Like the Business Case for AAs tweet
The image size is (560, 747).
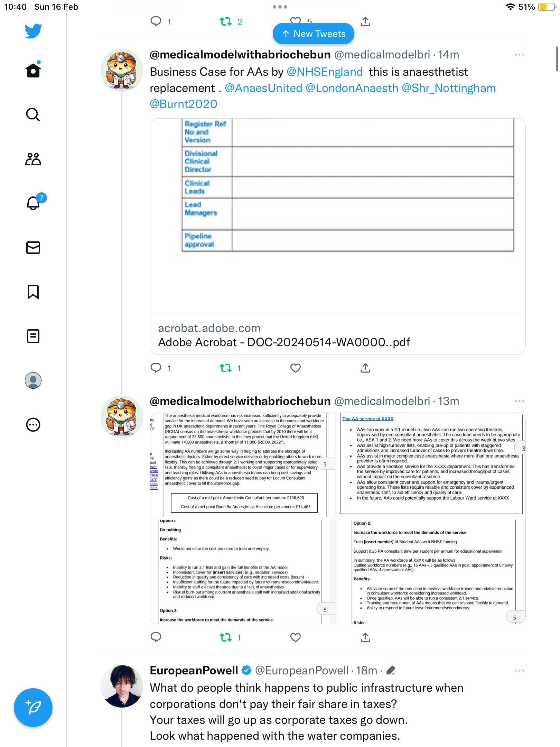pos(296,368)
